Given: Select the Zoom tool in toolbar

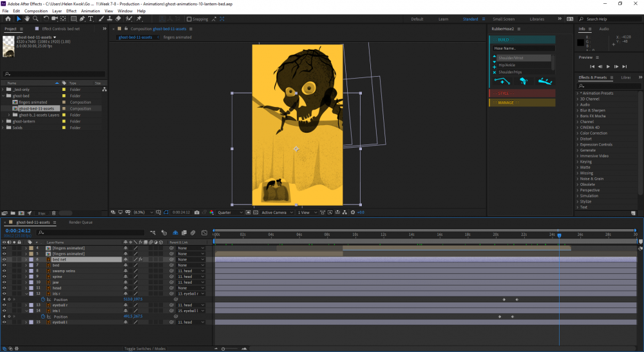Looking at the screenshot, I should [35, 19].
